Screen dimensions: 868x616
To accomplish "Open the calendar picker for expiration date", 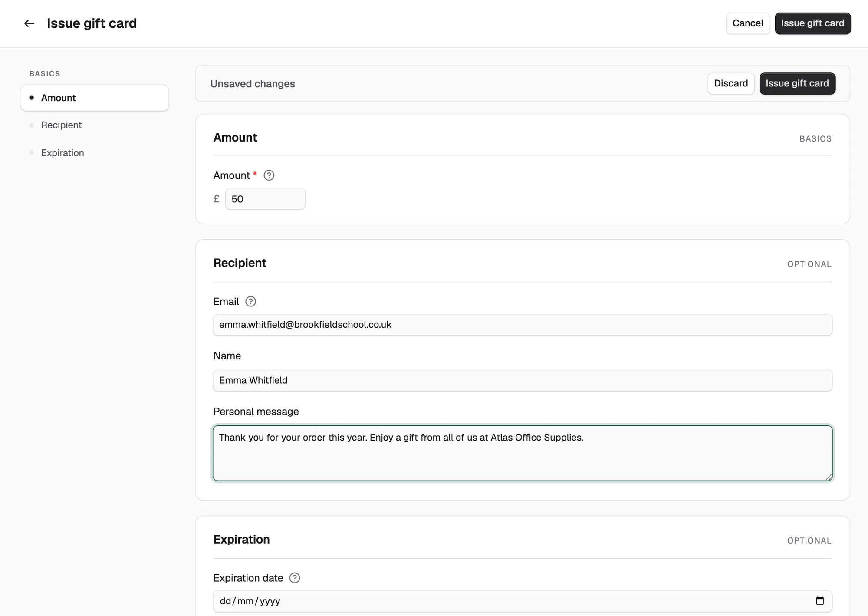I will (820, 601).
